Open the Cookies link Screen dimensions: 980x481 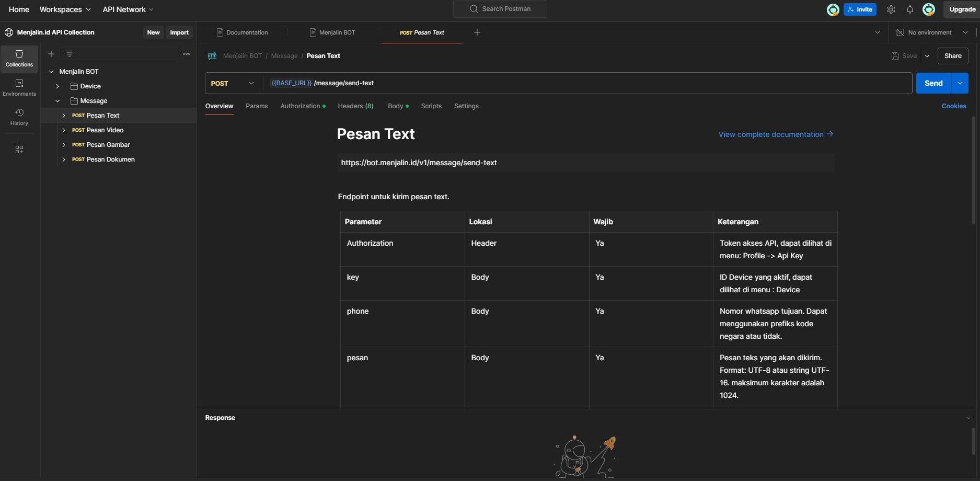[954, 106]
